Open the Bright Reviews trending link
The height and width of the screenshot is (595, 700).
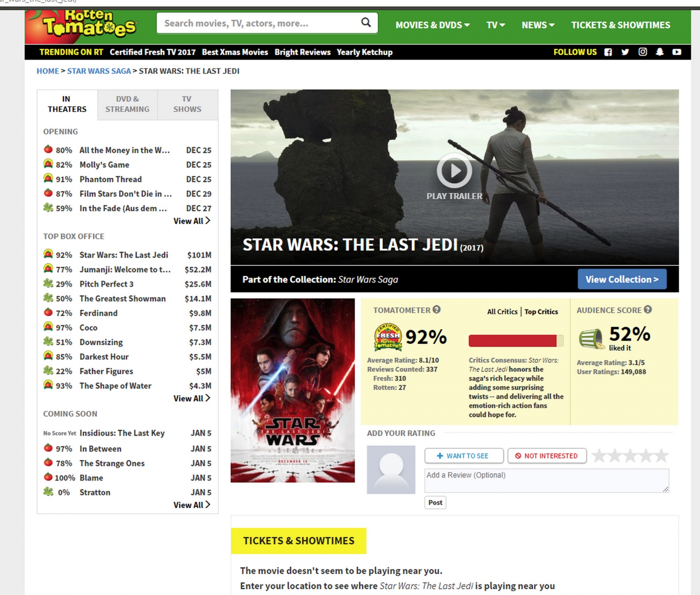coord(302,52)
